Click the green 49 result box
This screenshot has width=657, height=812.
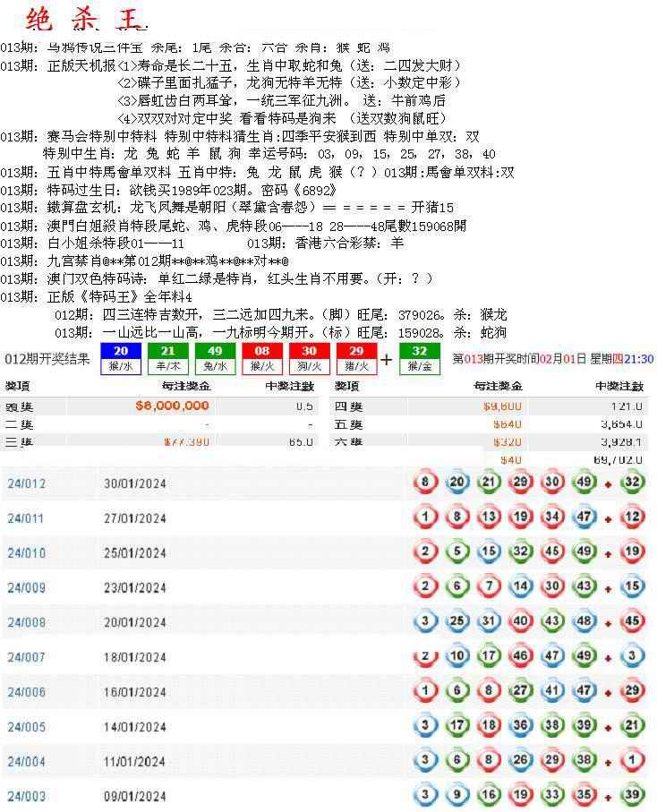pos(214,358)
